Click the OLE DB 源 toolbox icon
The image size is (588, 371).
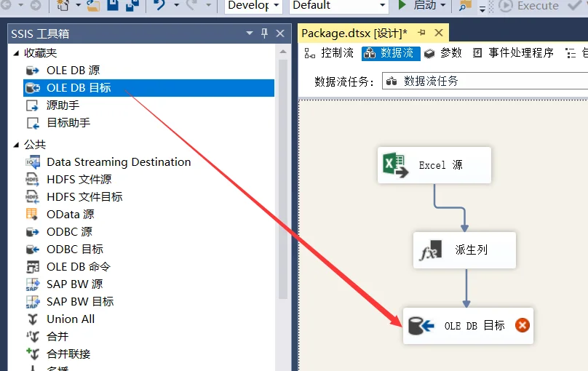coord(33,71)
